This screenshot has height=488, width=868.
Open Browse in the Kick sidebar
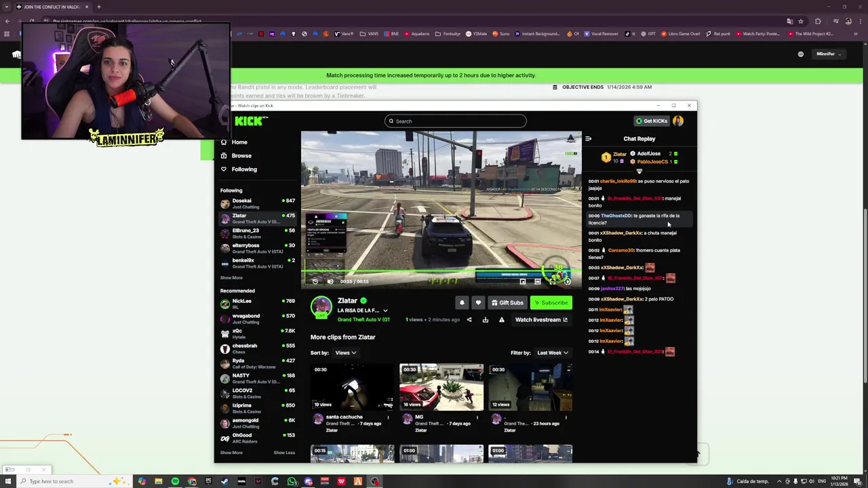241,156
